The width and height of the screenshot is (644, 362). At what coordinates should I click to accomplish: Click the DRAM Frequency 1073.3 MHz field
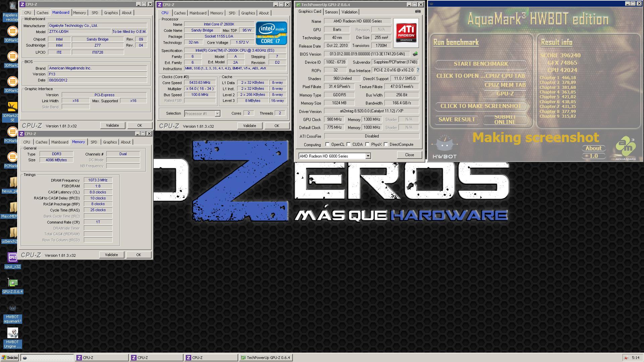(x=98, y=180)
